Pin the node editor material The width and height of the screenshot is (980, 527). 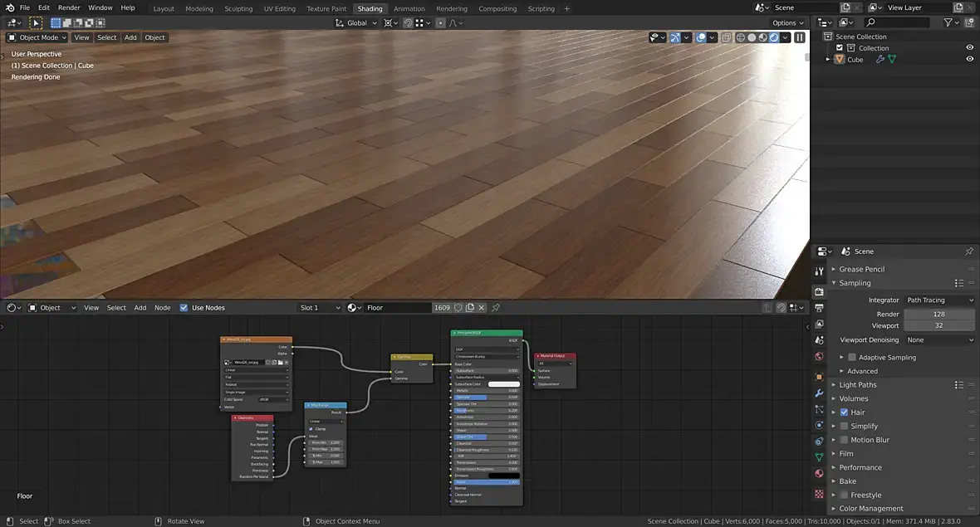click(x=496, y=308)
